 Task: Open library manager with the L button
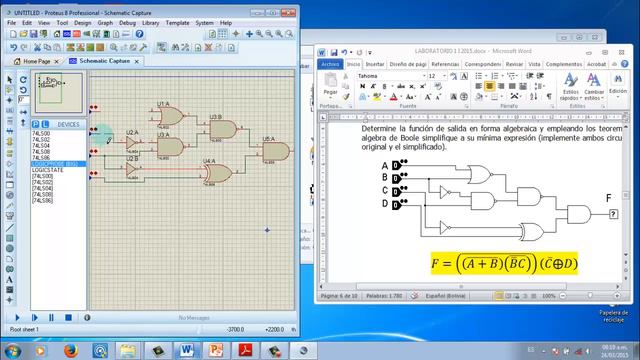pyautogui.click(x=45, y=124)
